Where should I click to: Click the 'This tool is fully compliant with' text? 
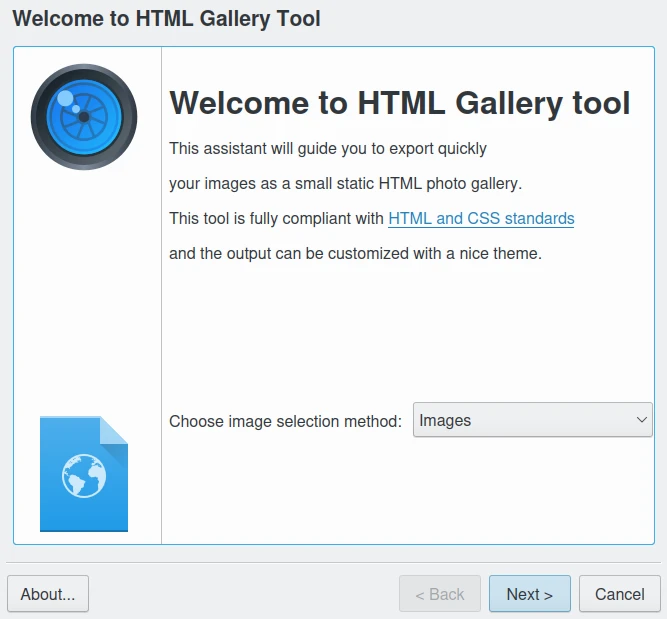tap(276, 218)
